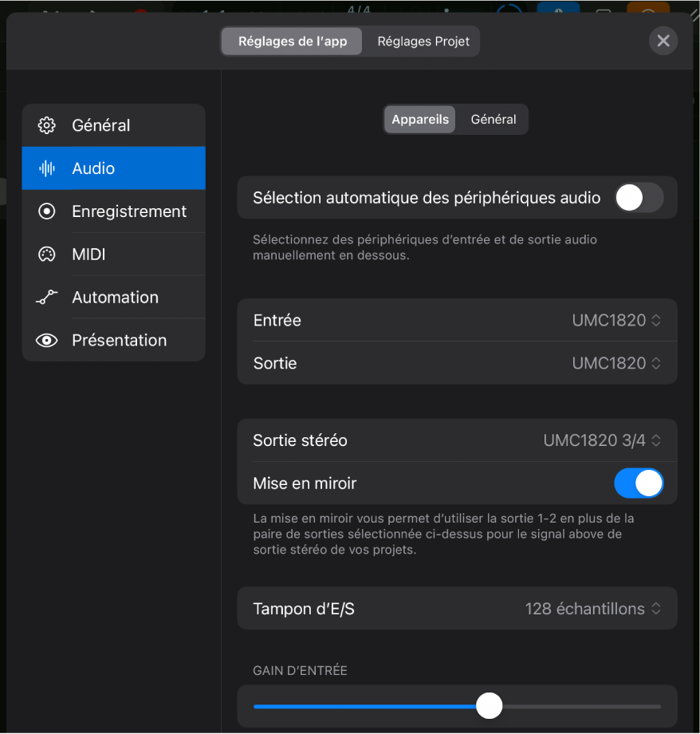Select the Général tab next to Appareils
700x734 pixels.
point(493,119)
